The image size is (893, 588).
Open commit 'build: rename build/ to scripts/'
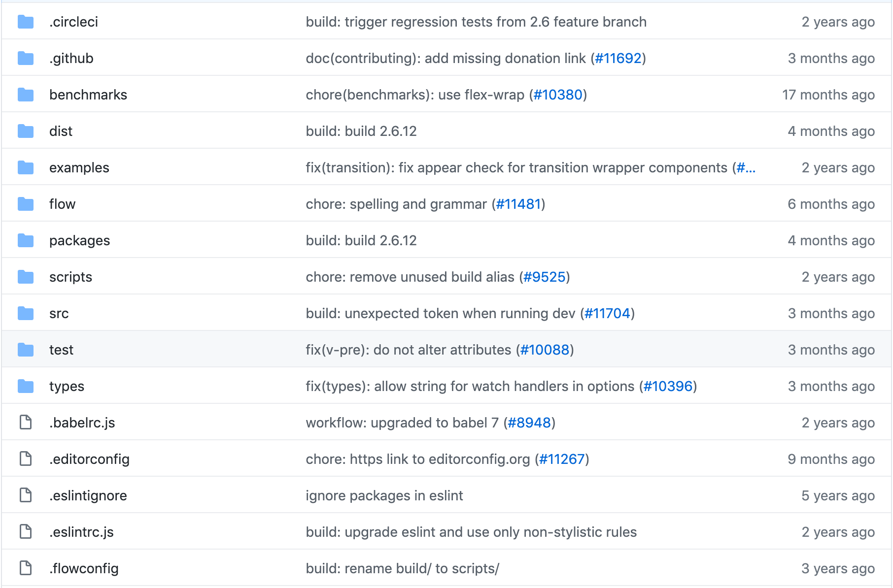tap(402, 568)
